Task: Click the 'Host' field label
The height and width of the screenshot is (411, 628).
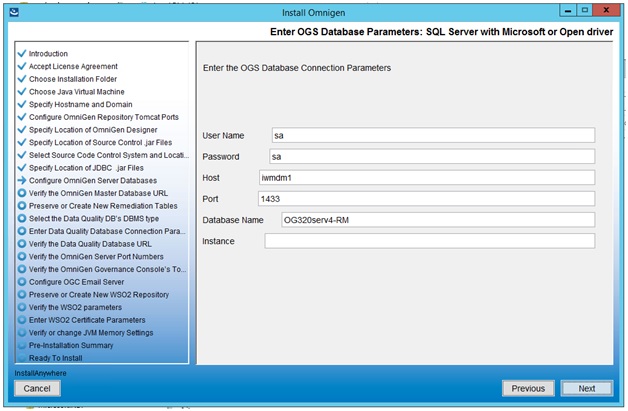Action: [211, 178]
